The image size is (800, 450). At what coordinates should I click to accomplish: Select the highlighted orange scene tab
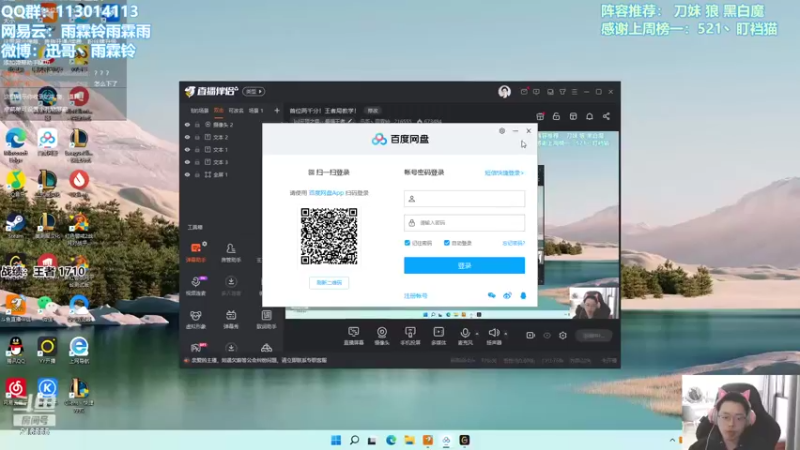(x=219, y=110)
